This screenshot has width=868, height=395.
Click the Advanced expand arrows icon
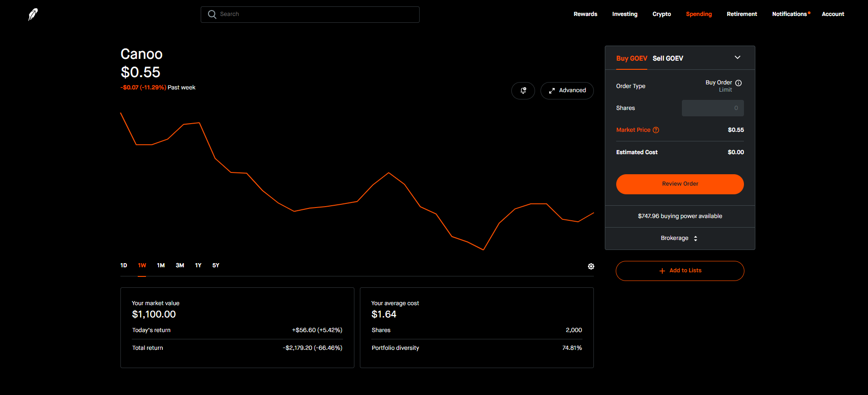552,91
